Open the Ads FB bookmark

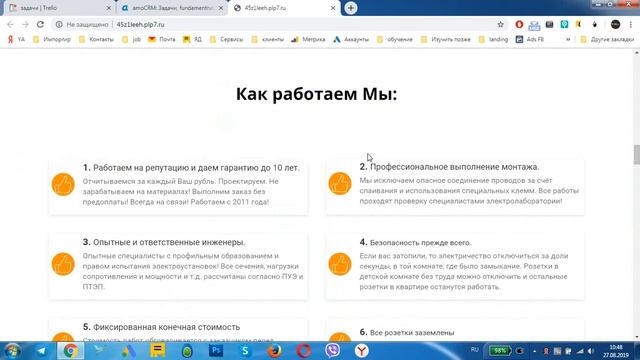[530, 40]
